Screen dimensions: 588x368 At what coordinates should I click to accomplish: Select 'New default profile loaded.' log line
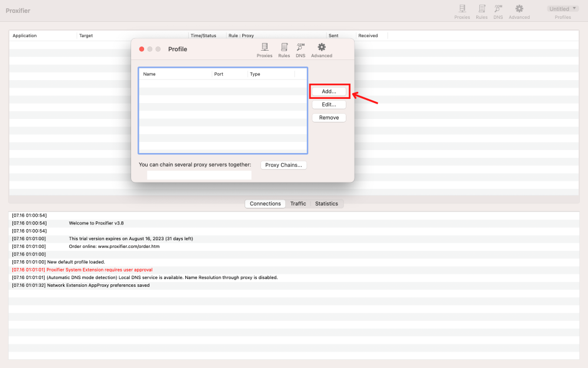pos(294,262)
